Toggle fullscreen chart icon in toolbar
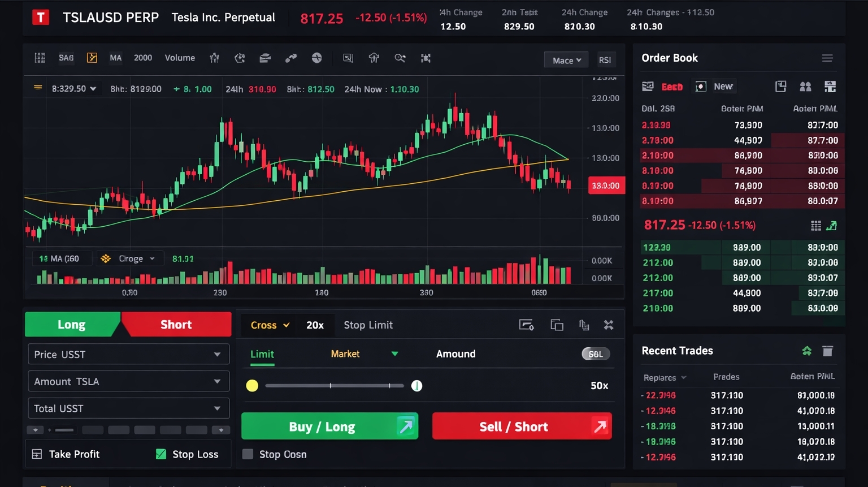Screen dimensions: 868x487 [x=426, y=58]
